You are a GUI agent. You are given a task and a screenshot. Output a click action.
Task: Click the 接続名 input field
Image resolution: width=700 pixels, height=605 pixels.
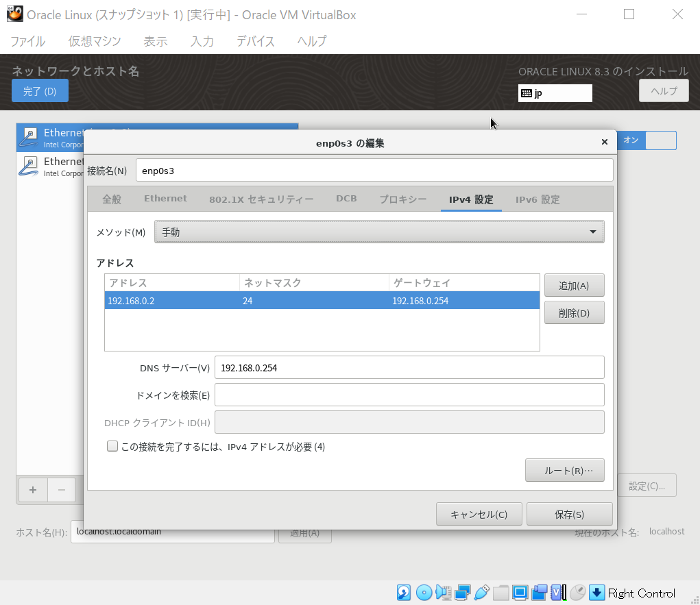[374, 171]
